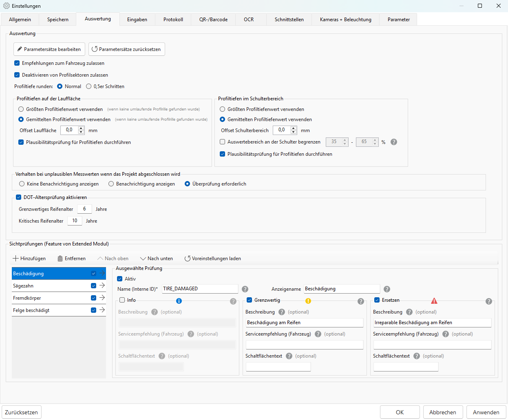Click the pencil icon on Parametersätze bearbeiten
This screenshot has height=420, width=508.
[x=20, y=49]
